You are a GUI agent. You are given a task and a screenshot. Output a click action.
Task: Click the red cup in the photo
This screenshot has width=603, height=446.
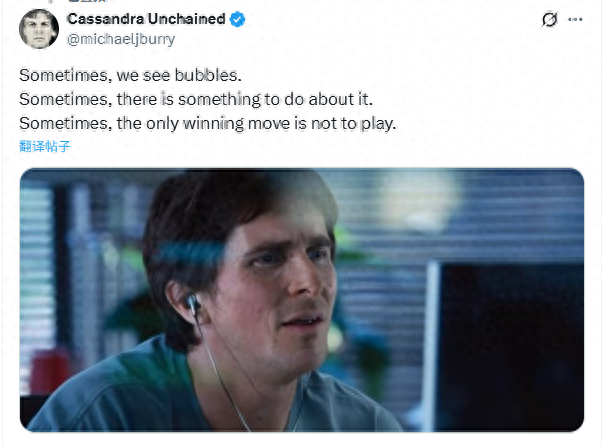click(48, 371)
